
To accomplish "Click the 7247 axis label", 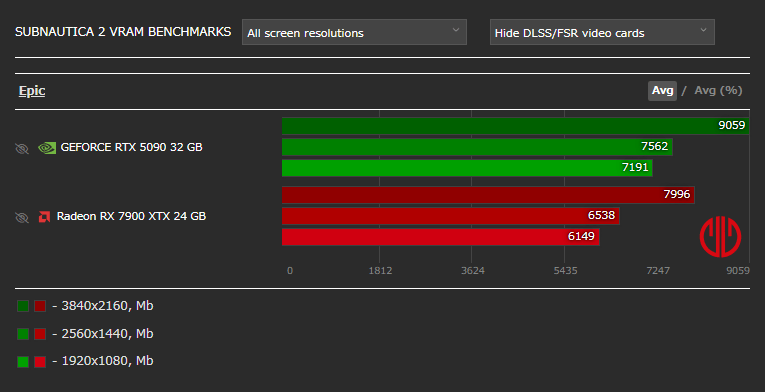I will (x=658, y=270).
